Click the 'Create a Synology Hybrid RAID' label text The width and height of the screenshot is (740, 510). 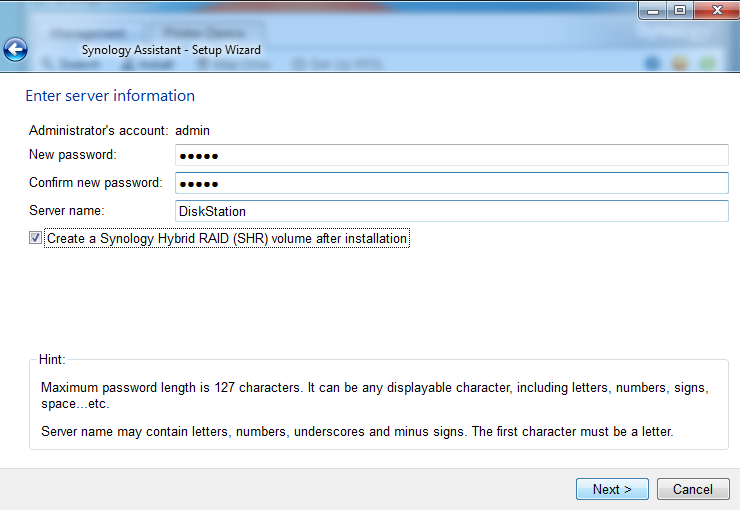click(227, 239)
